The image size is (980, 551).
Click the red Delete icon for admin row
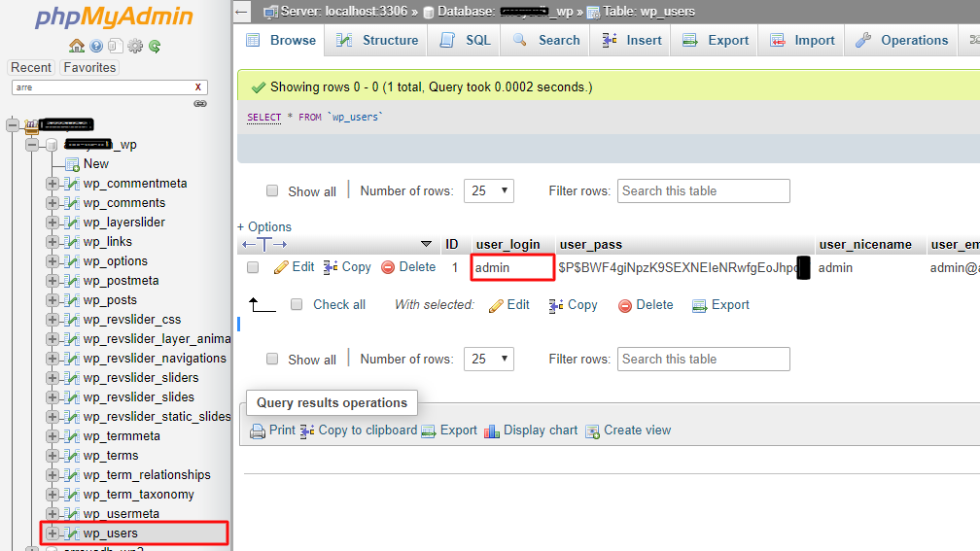tap(388, 267)
